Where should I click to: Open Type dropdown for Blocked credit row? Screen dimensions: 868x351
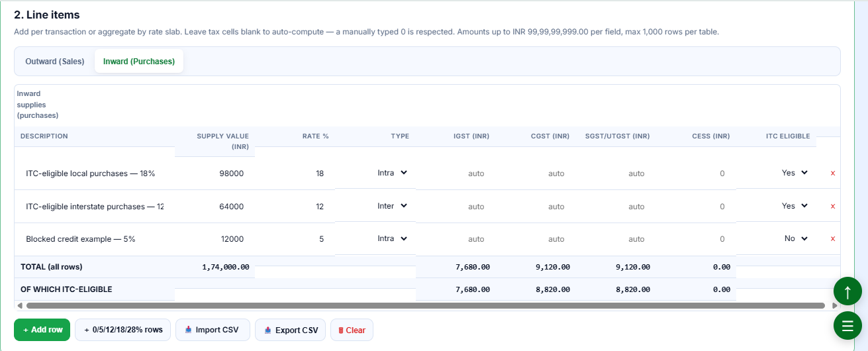click(391, 238)
